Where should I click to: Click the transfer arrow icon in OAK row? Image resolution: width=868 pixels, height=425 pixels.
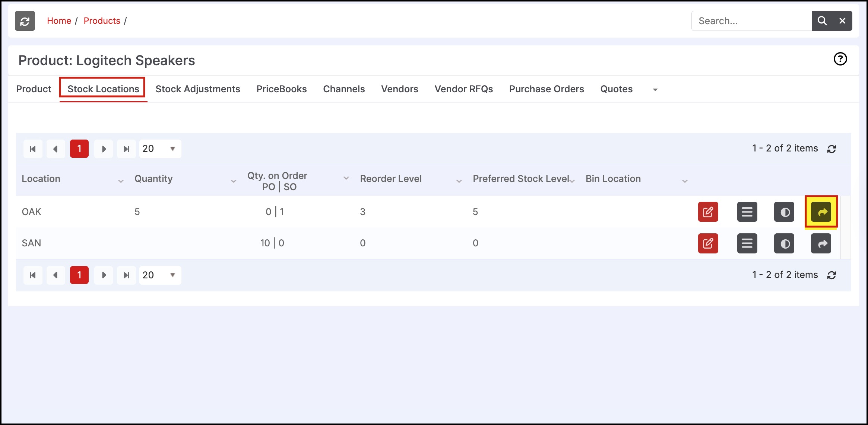[821, 212]
